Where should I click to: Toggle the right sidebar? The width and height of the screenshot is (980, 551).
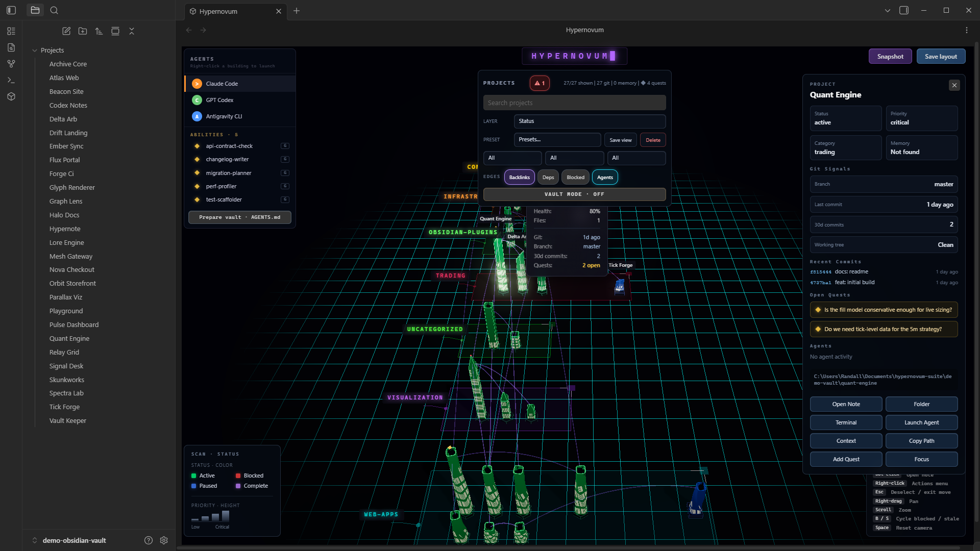coord(904,10)
